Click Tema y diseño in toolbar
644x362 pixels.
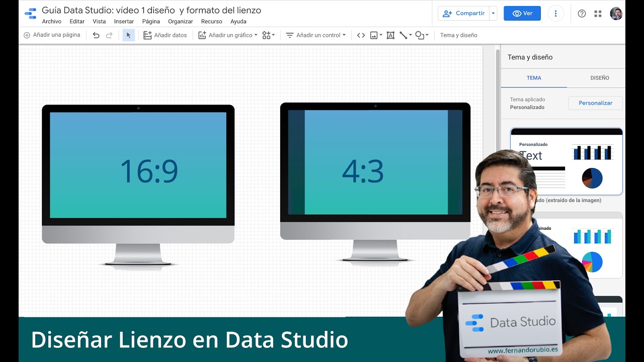(x=458, y=35)
